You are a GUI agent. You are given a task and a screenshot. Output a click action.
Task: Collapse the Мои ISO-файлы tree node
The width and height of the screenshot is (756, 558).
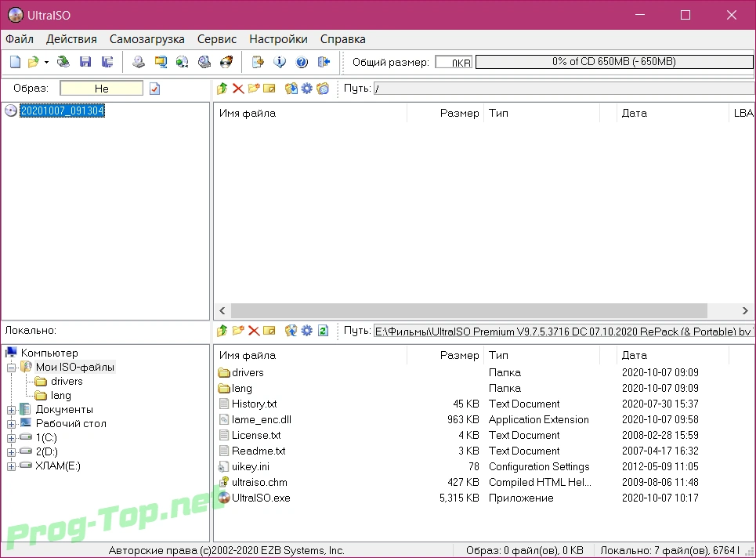coord(12,368)
